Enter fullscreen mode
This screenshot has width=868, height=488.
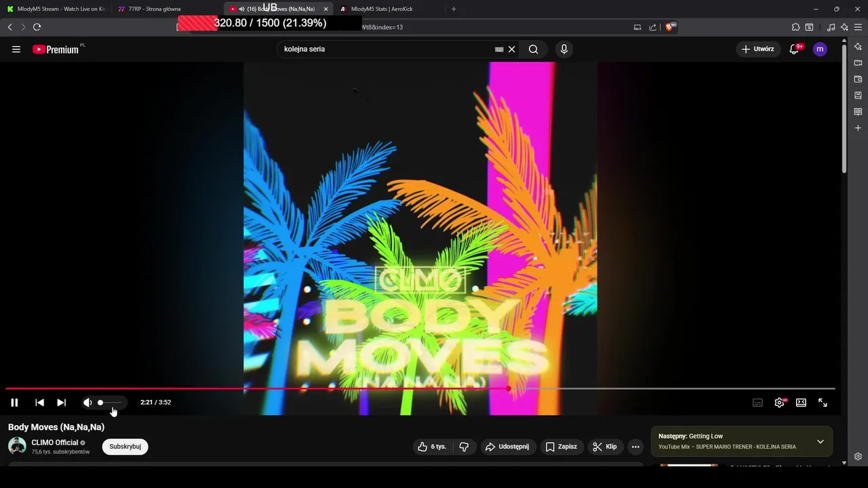pos(823,403)
